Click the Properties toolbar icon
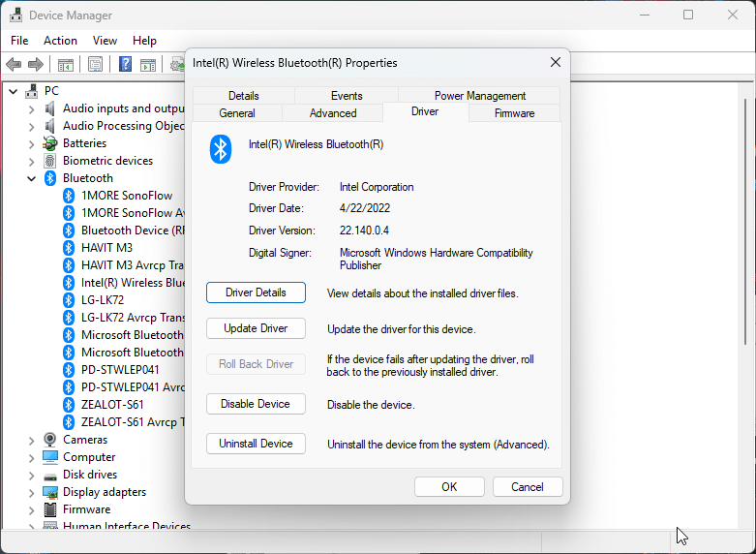The height and width of the screenshot is (554, 756). 96,64
